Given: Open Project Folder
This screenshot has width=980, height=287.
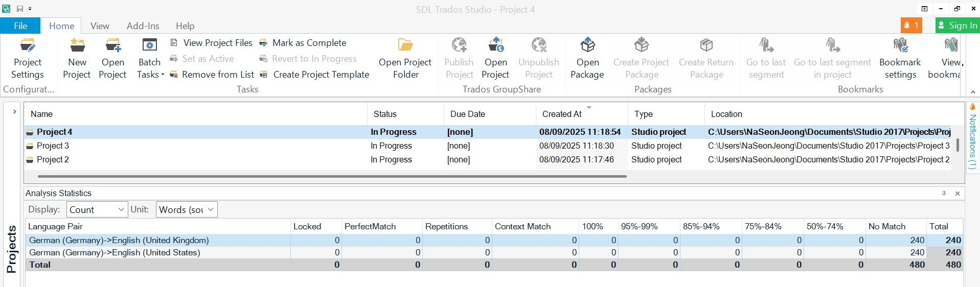Looking at the screenshot, I should pos(405,59).
